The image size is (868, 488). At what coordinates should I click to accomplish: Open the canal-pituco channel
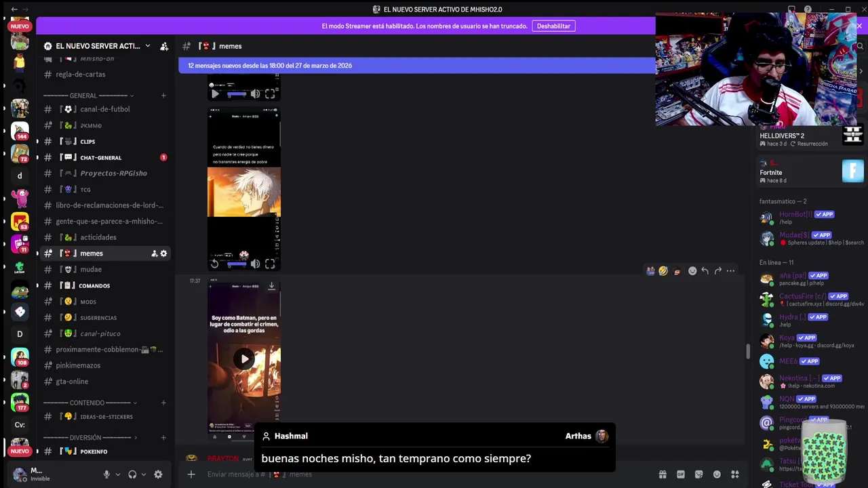tap(104, 333)
